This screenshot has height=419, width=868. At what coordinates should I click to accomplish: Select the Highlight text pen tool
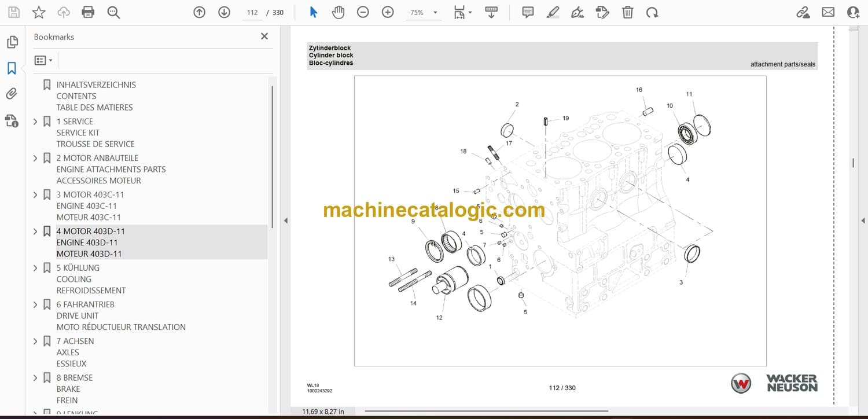(553, 12)
